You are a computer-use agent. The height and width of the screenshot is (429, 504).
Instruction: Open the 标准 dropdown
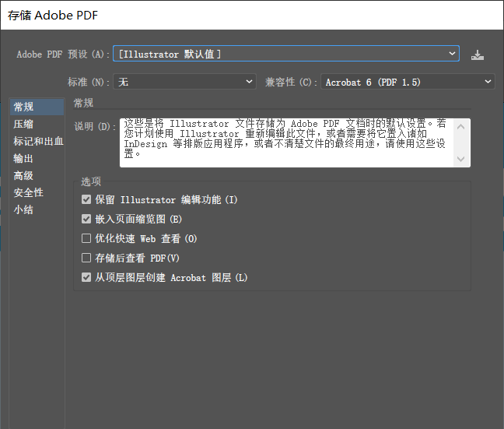pos(184,82)
